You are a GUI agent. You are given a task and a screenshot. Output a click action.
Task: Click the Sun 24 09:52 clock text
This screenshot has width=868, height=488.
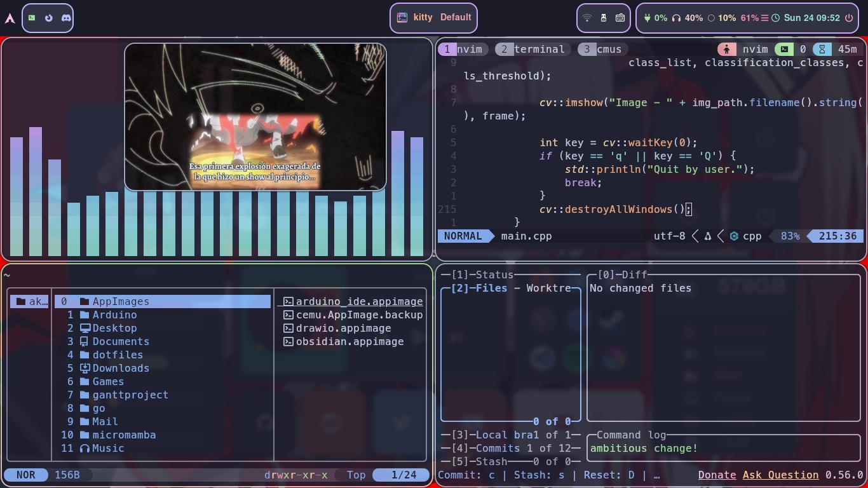click(x=812, y=18)
